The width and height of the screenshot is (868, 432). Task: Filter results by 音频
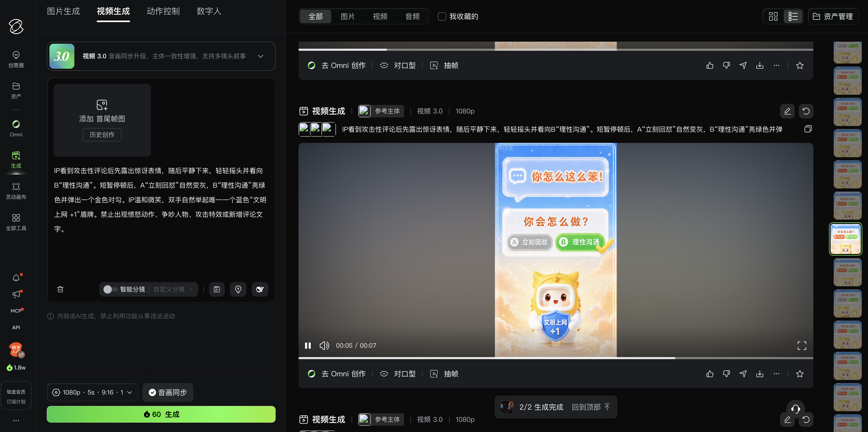[x=412, y=16]
